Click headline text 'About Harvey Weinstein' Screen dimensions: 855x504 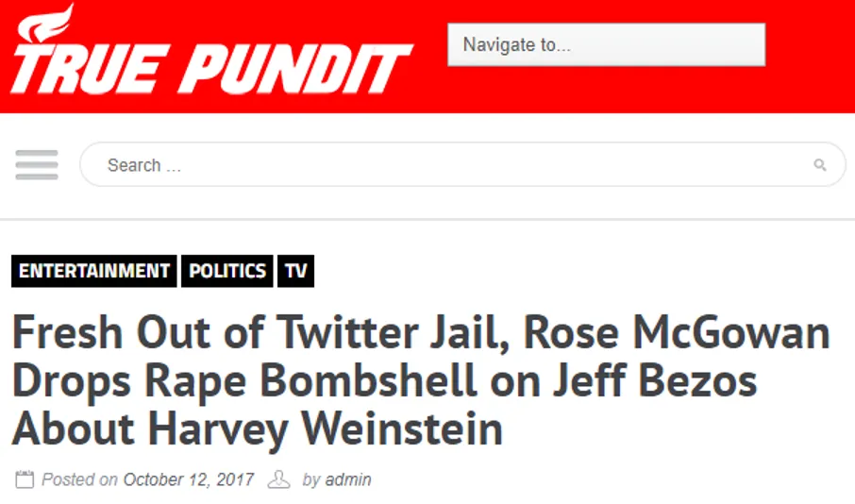257,429
